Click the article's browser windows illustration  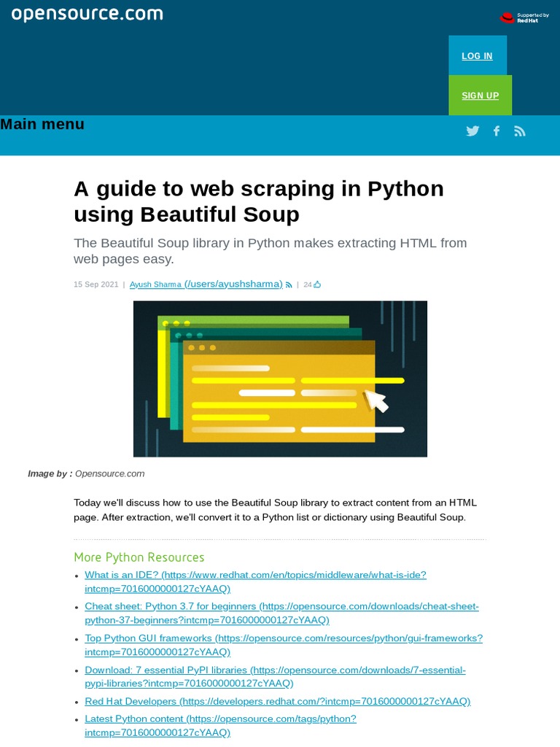pos(280,379)
